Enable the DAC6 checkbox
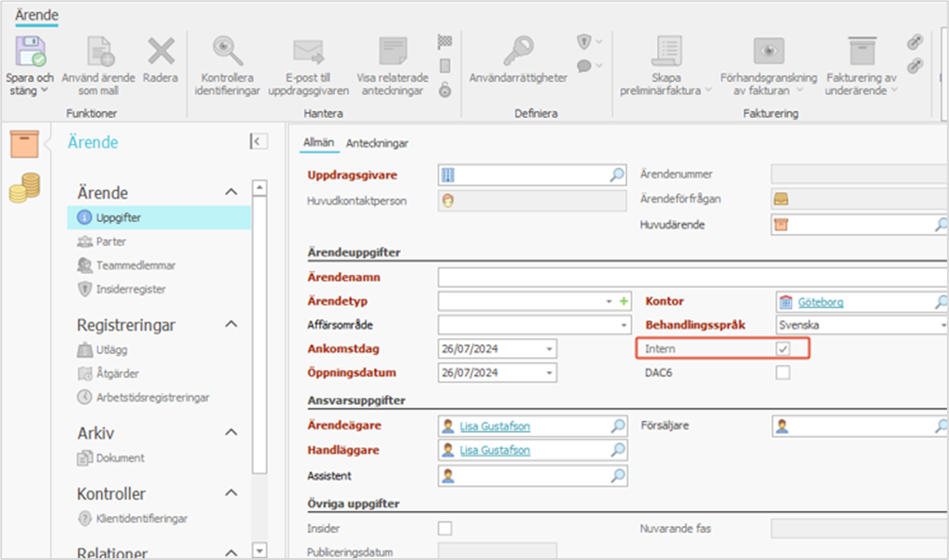Screen dimensions: 949x560 tap(782, 373)
